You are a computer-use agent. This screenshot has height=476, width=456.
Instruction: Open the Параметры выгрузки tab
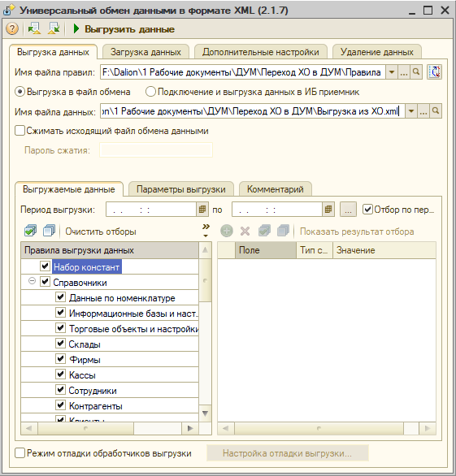(181, 189)
